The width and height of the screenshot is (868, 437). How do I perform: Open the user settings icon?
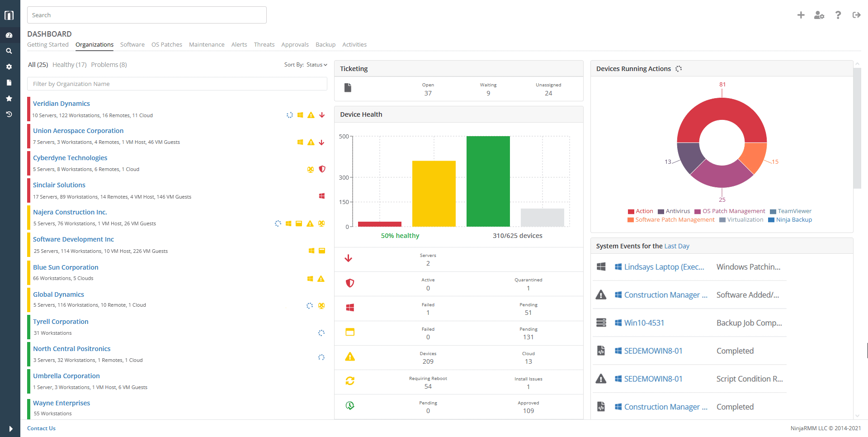point(819,15)
